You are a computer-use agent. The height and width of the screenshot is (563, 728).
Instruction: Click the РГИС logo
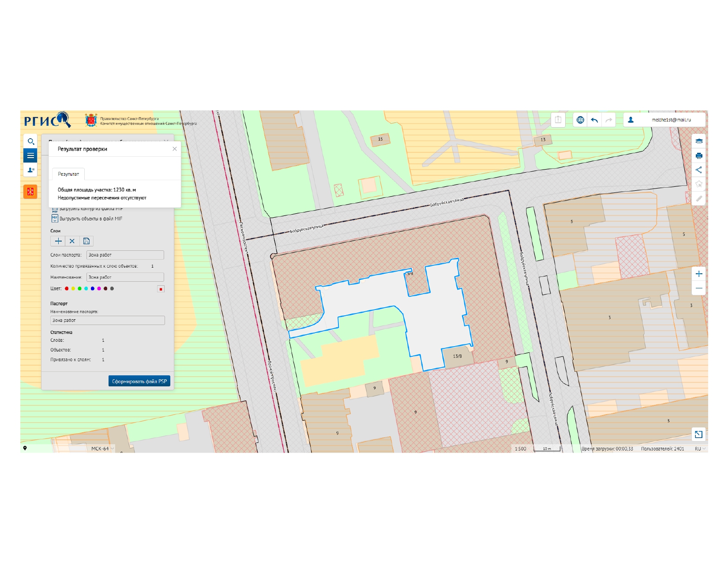47,120
